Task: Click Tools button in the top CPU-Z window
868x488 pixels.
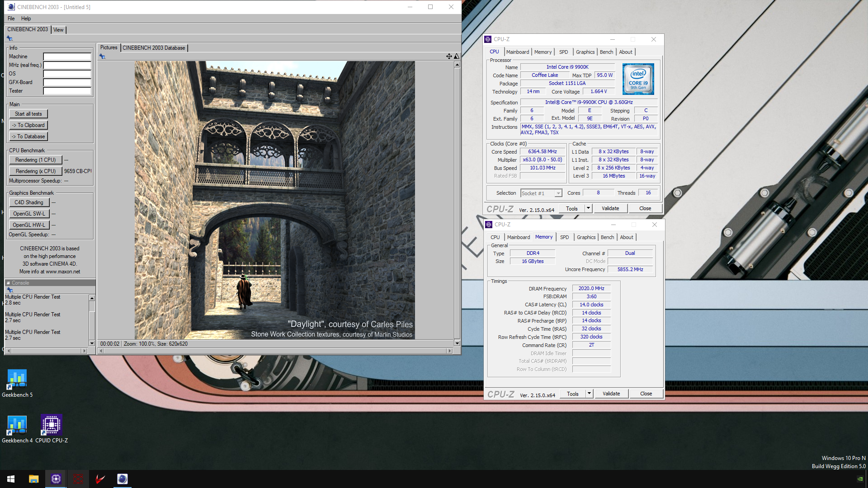Action: click(x=572, y=208)
